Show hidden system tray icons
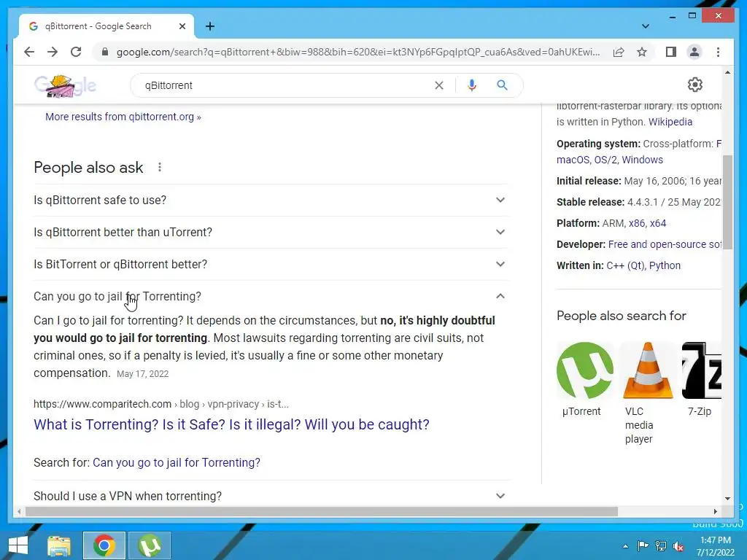 coord(625,546)
